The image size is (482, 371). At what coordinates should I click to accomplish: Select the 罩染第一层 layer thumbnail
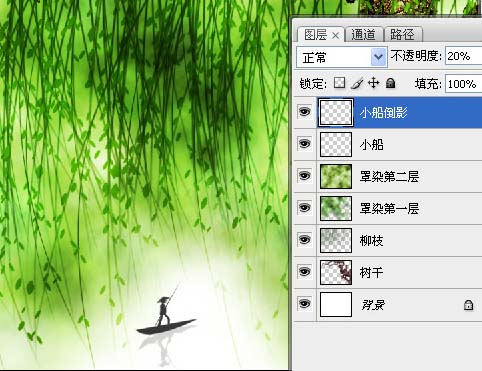(x=336, y=208)
